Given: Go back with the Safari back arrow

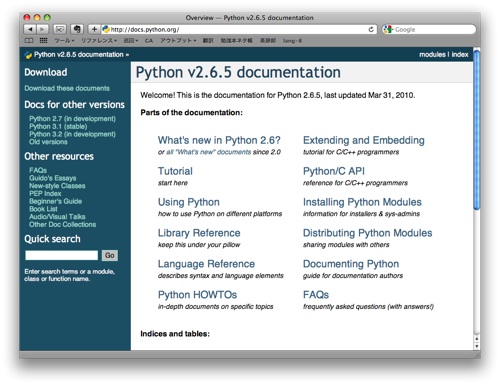Looking at the screenshot, I should tap(30, 29).
